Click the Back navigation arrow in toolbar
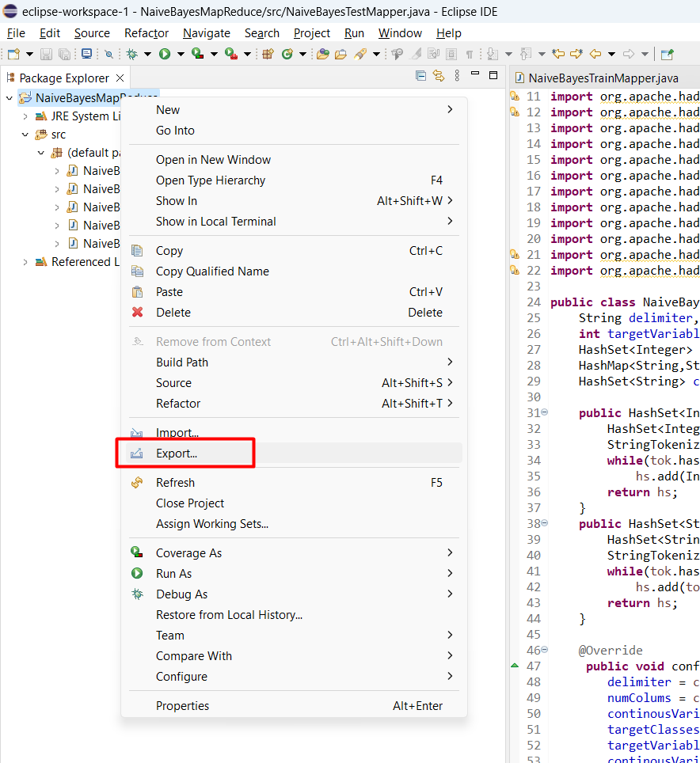Image resolution: width=700 pixels, height=763 pixels. [x=594, y=54]
